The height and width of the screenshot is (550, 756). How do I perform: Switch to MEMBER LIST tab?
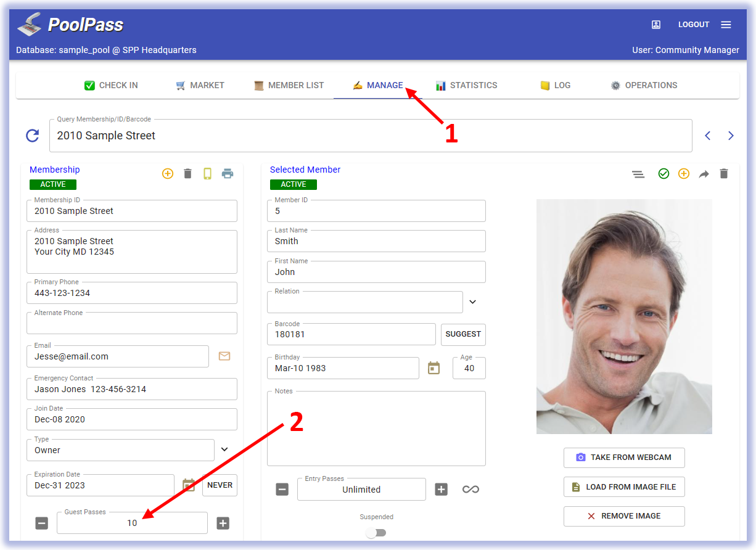(x=289, y=85)
